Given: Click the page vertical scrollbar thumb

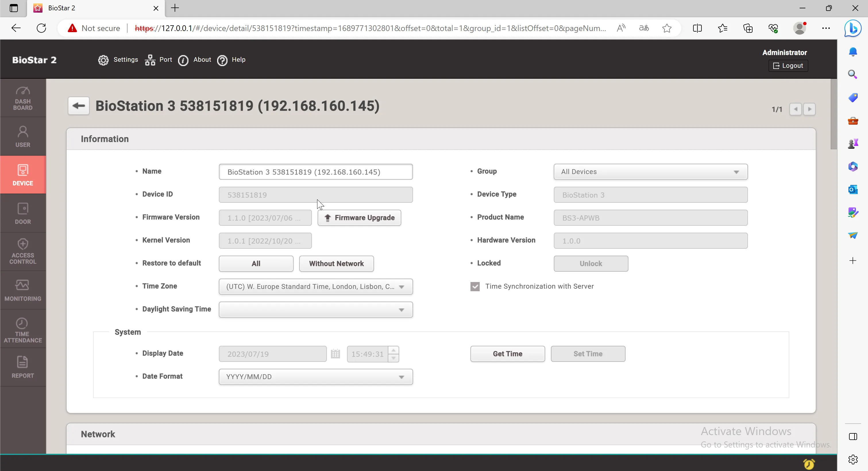Looking at the screenshot, I should point(834,114).
